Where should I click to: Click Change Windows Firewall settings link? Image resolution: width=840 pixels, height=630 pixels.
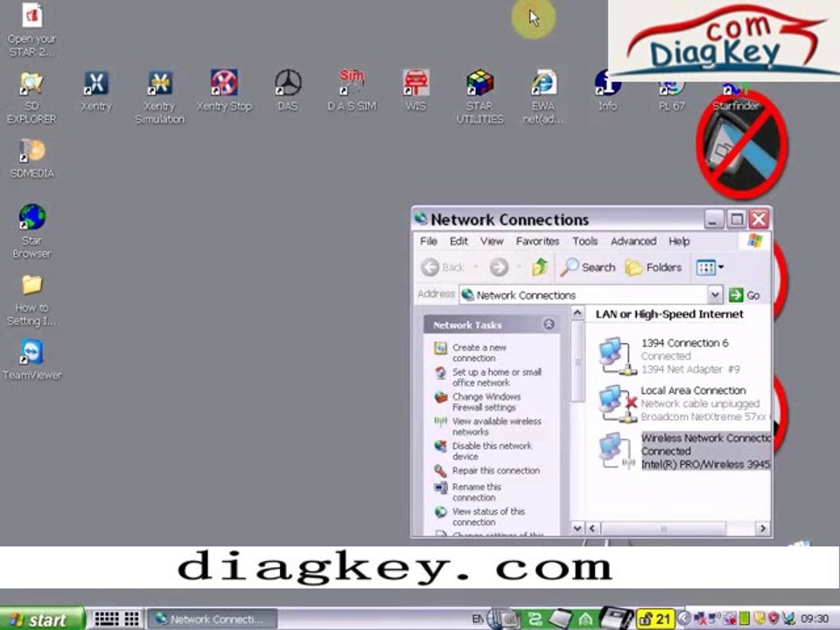(x=486, y=402)
